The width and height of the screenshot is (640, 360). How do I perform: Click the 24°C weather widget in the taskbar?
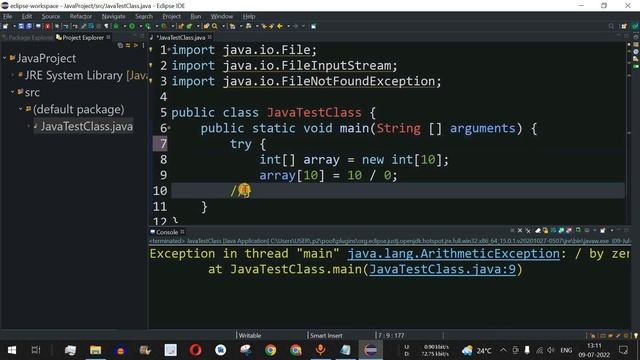click(x=477, y=350)
